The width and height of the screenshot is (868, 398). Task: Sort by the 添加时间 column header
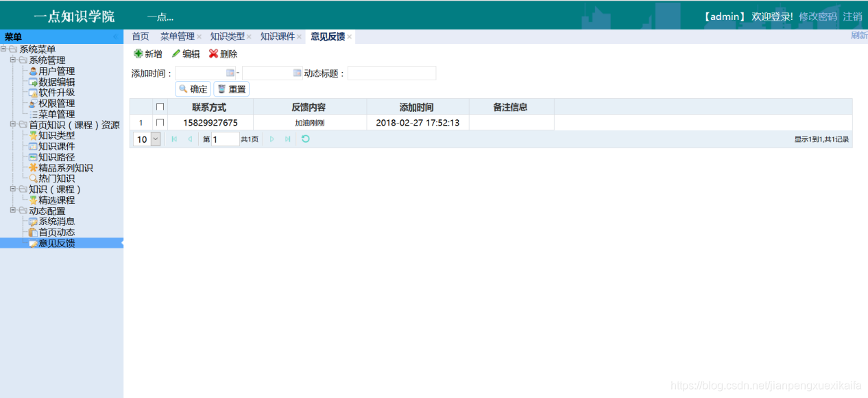click(417, 107)
